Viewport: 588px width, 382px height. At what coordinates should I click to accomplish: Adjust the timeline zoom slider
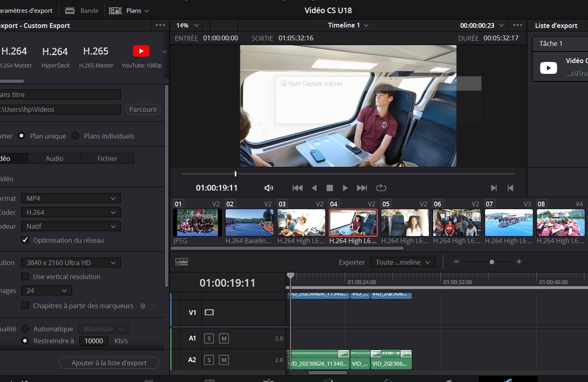point(491,262)
